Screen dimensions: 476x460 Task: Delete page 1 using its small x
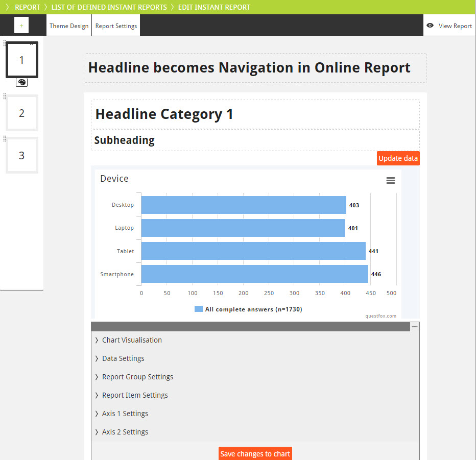click(x=32, y=44)
